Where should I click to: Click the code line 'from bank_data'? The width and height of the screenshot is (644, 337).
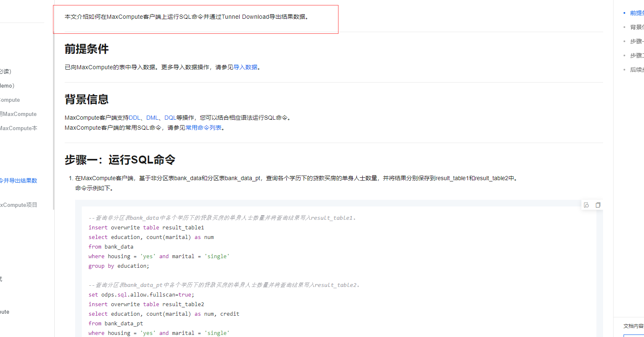pos(111,247)
